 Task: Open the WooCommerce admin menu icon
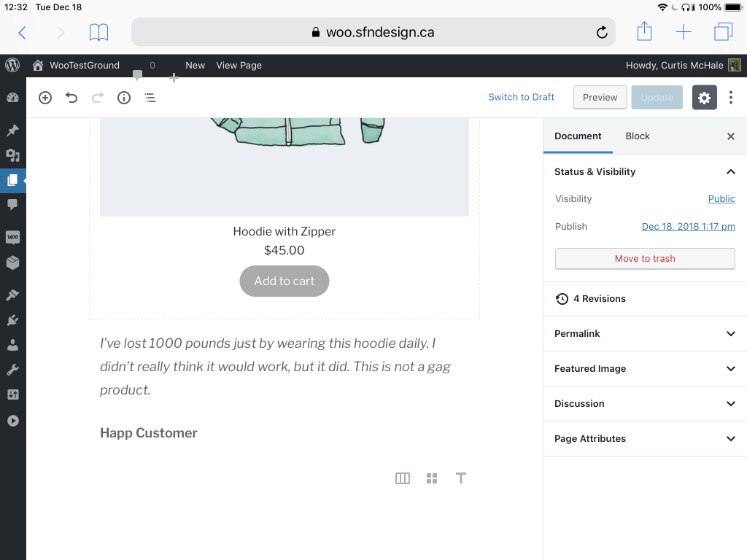pyautogui.click(x=12, y=236)
